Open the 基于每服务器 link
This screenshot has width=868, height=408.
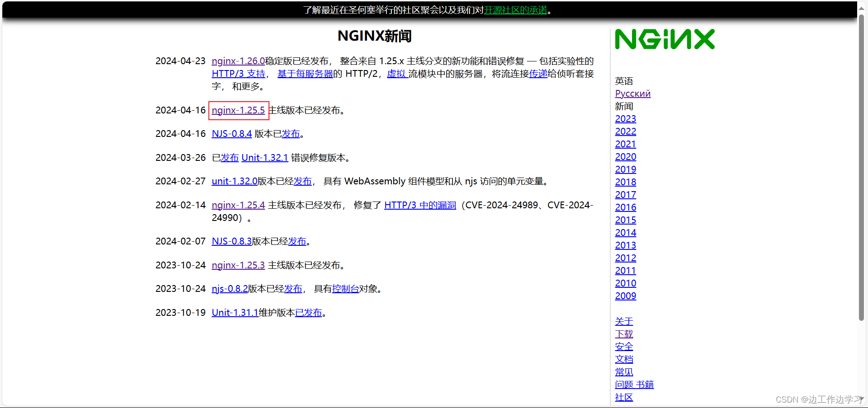tap(305, 74)
